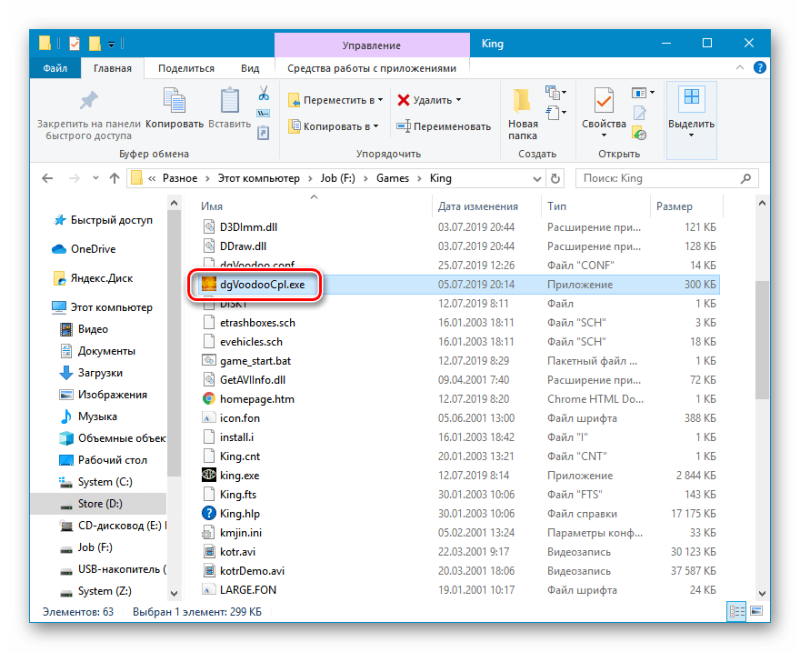Open address bar history dropdown
800x652 pixels.
click(537, 179)
